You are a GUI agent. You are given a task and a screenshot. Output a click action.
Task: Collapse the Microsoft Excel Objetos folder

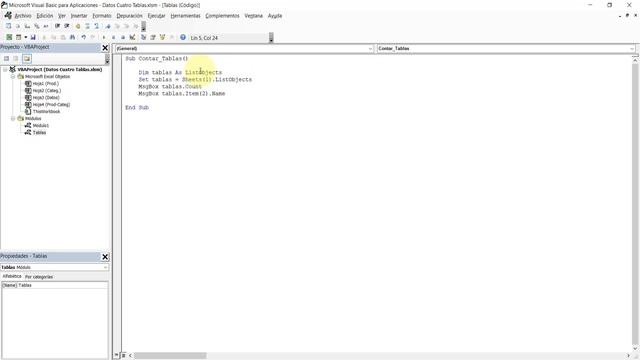pos(13,77)
